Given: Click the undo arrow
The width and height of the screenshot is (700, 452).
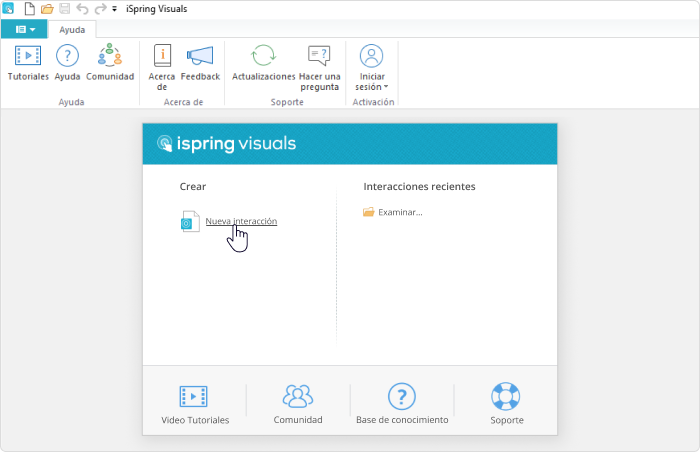Looking at the screenshot, I should [82, 8].
